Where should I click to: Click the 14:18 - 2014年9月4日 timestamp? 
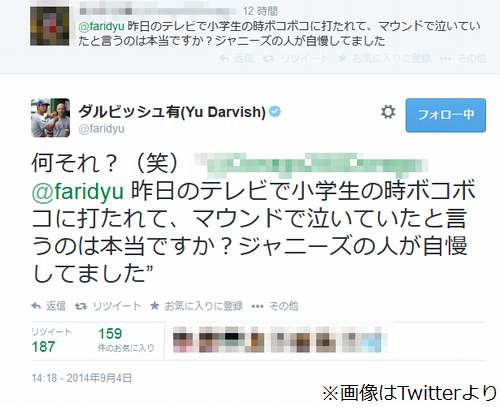82,378
